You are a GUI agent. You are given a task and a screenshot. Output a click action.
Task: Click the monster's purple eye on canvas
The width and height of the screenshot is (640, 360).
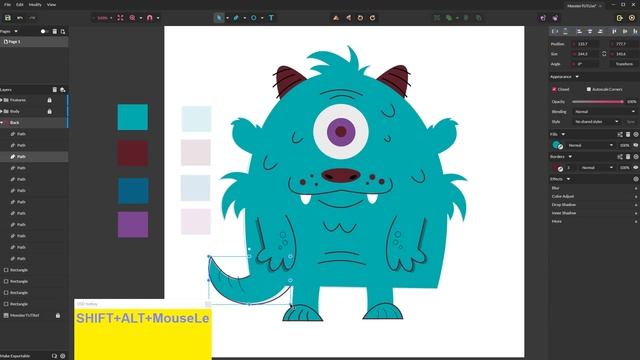coord(341,131)
